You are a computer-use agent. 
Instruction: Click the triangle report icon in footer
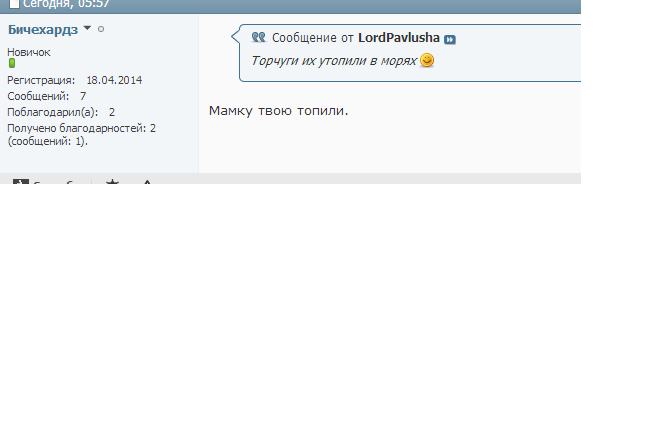pos(147,182)
